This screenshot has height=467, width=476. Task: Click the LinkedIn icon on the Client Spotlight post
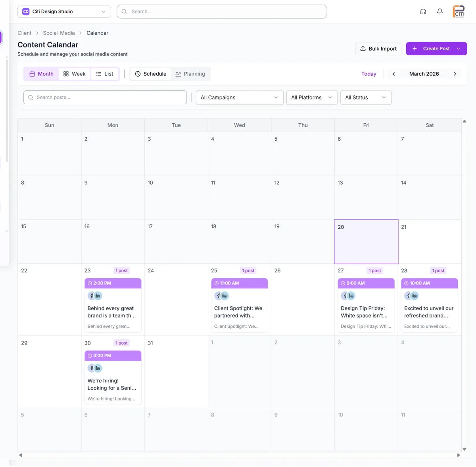click(225, 295)
